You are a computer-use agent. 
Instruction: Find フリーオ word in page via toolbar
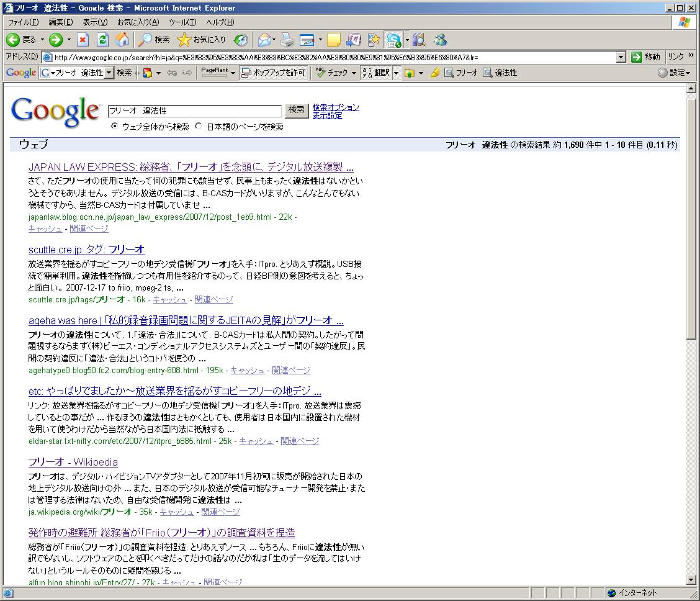point(461,73)
